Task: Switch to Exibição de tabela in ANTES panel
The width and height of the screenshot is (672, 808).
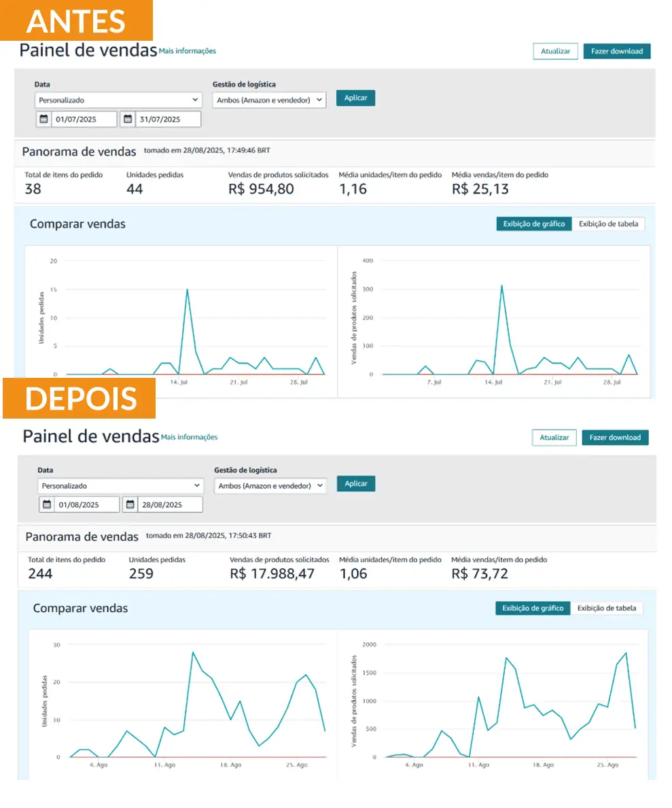Action: click(x=608, y=224)
